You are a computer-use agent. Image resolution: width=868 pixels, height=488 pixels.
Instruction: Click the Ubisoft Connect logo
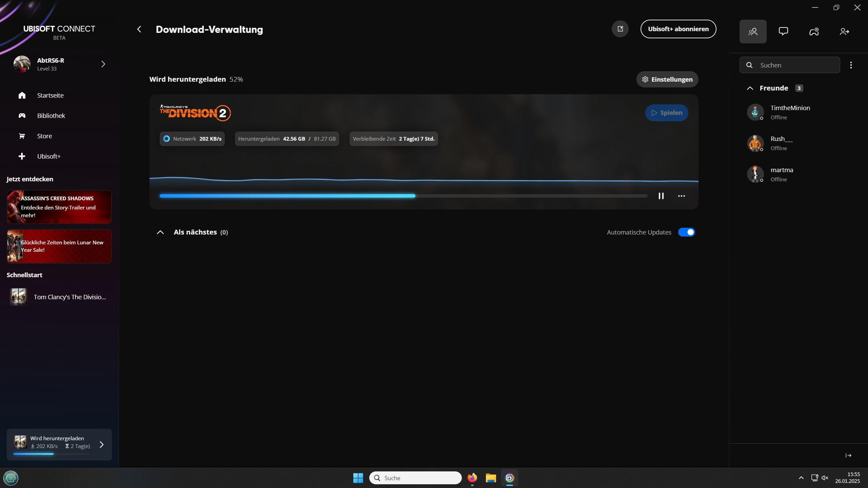59,29
